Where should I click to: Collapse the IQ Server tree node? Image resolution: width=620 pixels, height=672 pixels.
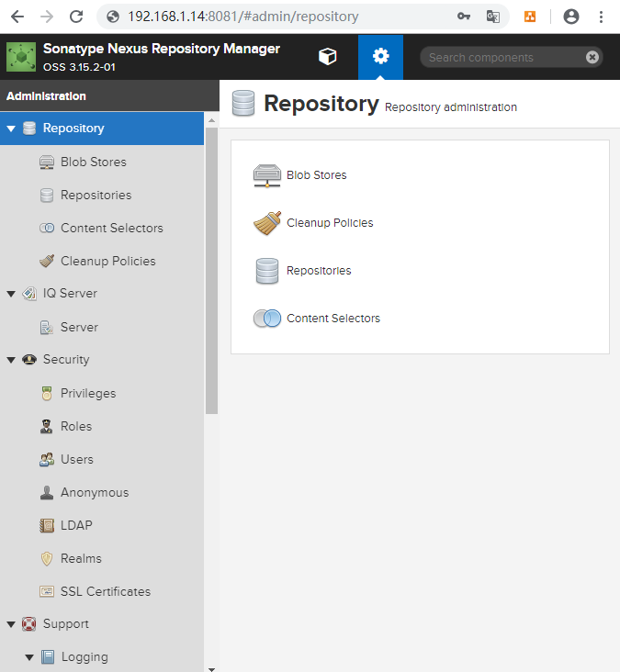[x=11, y=294]
